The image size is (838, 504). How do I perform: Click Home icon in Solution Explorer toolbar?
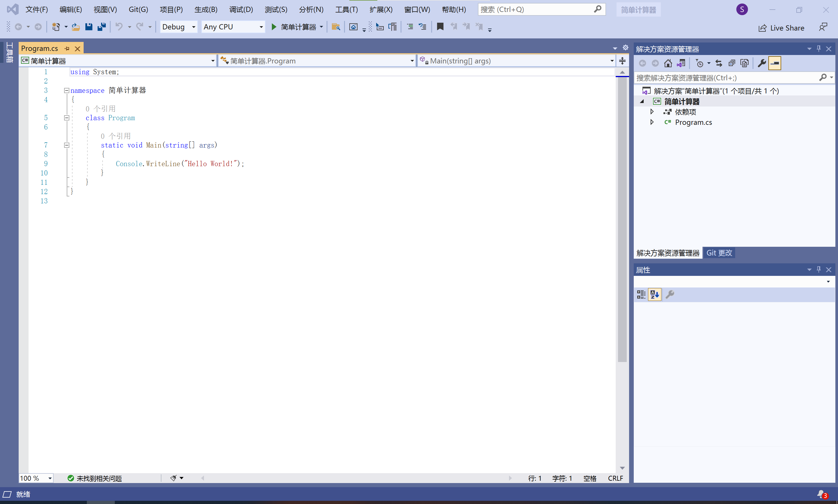668,63
